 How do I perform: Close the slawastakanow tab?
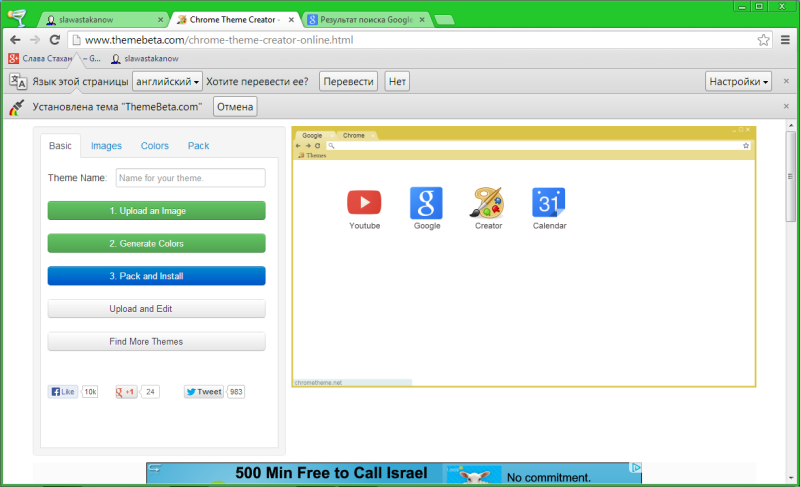160,20
